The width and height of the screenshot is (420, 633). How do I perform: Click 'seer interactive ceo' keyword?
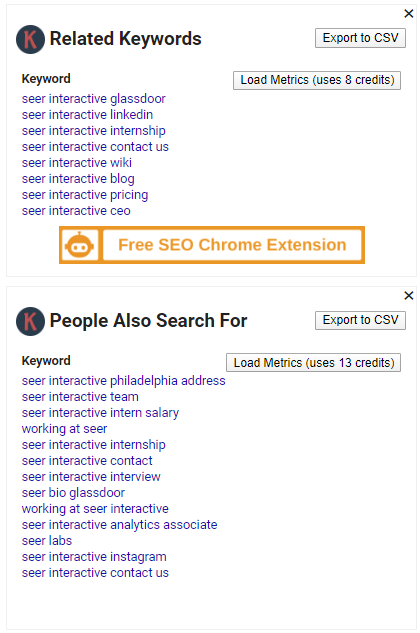click(76, 211)
